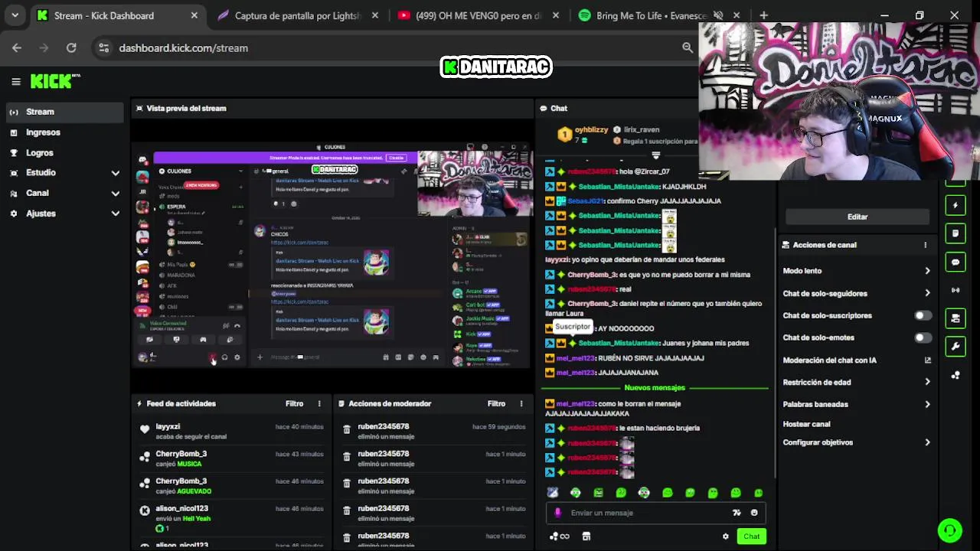This screenshot has height=551, width=980.
Task: Go back with browser back arrow
Action: click(x=17, y=47)
